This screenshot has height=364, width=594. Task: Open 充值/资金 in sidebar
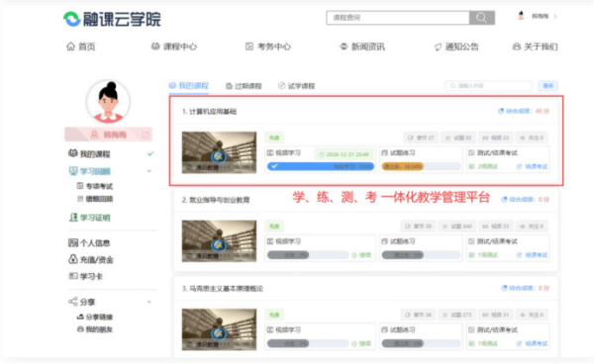click(x=91, y=259)
